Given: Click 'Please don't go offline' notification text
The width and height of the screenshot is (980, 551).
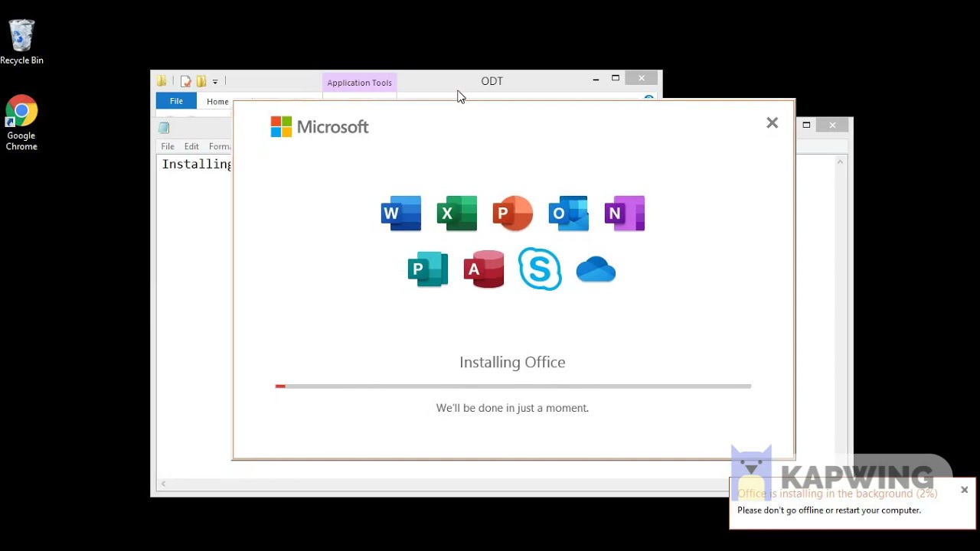Looking at the screenshot, I should (x=829, y=510).
